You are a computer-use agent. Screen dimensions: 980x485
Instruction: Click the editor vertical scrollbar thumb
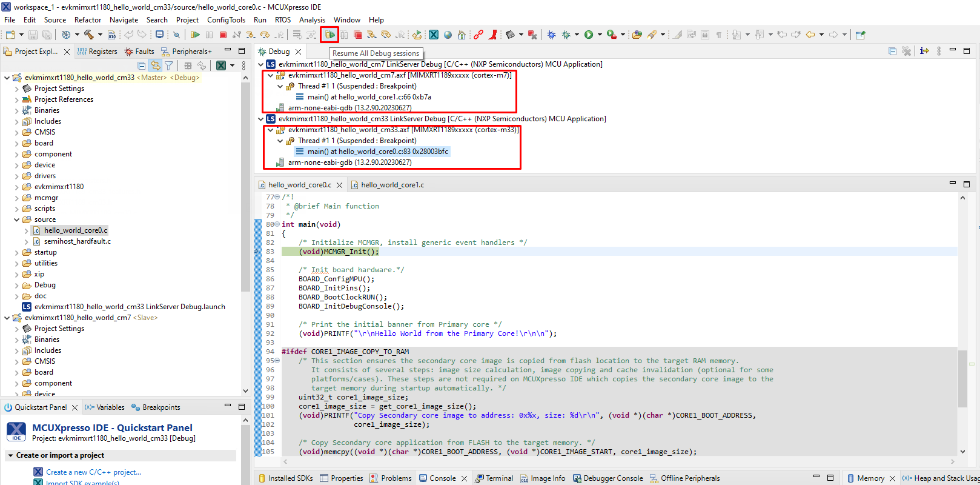(962, 379)
